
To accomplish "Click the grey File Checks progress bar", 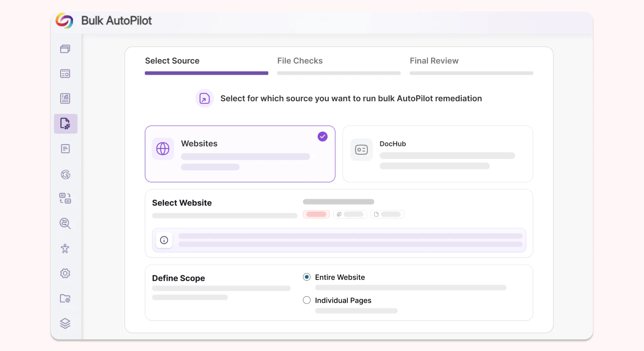I will 339,73.
